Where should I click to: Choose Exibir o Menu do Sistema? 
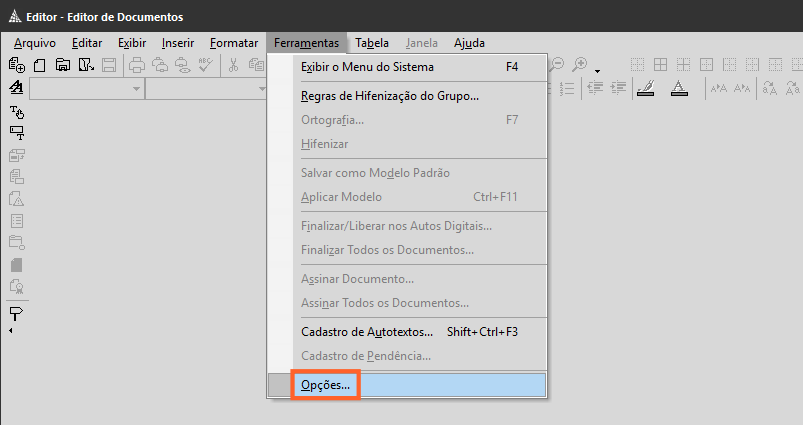point(407,67)
